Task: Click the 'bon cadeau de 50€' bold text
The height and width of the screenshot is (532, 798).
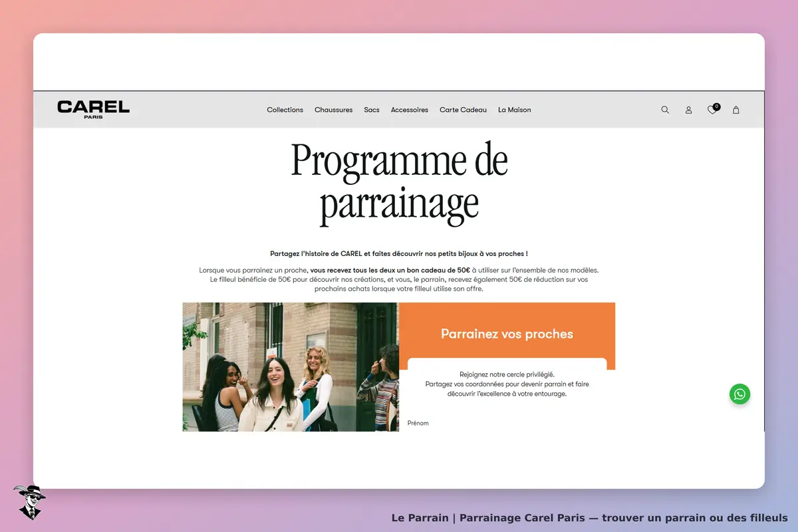Action: [x=432, y=270]
